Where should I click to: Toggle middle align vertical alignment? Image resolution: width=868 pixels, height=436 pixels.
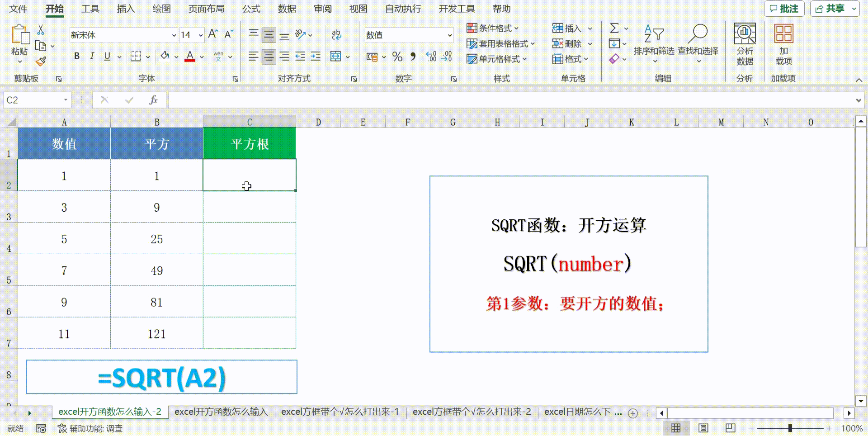pos(269,34)
